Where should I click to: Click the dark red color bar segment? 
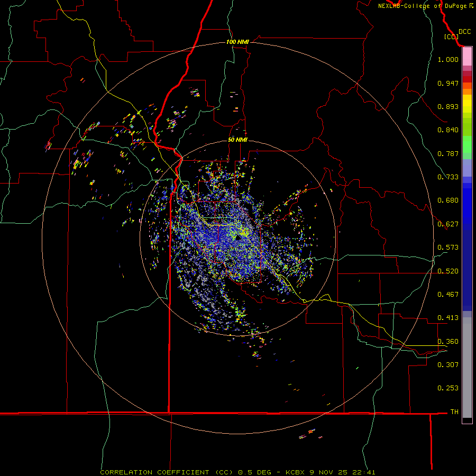[467, 79]
